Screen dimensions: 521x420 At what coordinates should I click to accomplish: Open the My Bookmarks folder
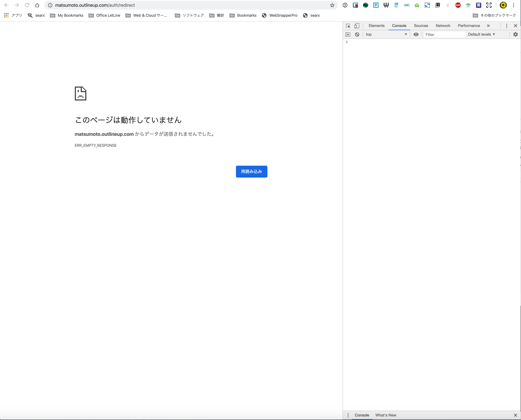click(67, 15)
